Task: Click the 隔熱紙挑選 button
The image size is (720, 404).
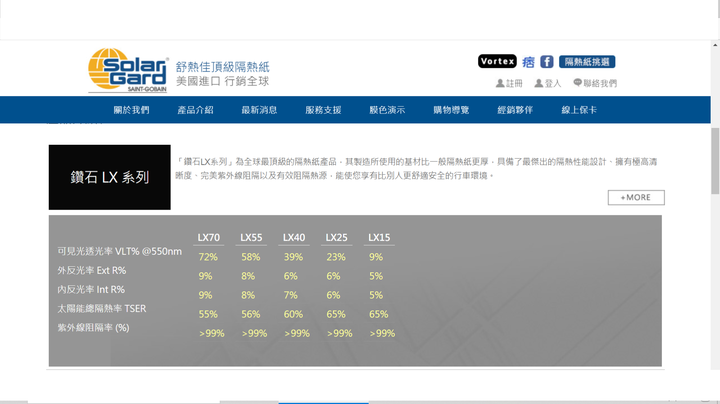Action: pos(587,62)
